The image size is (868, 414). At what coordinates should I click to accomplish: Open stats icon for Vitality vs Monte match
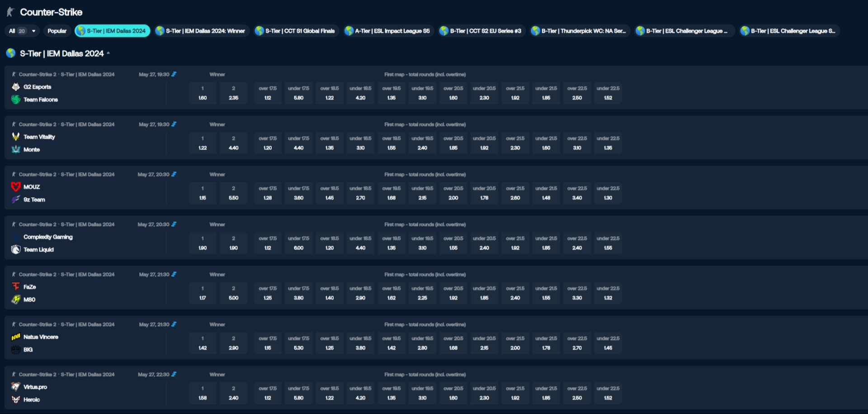(x=174, y=124)
